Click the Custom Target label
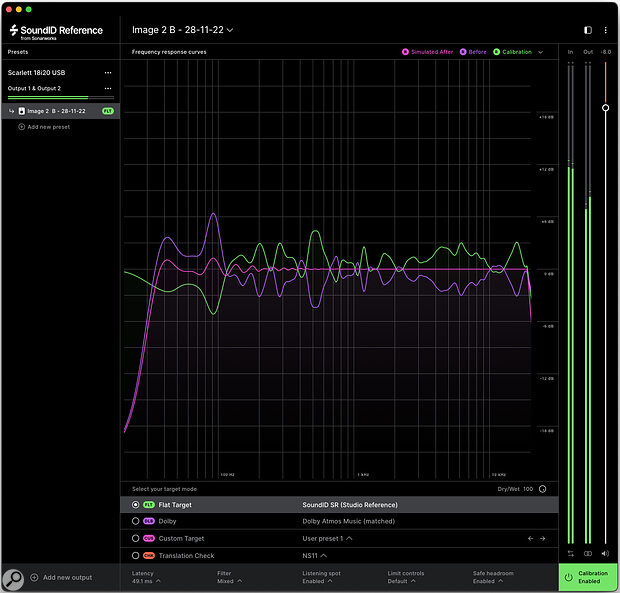620x593 pixels. (181, 538)
